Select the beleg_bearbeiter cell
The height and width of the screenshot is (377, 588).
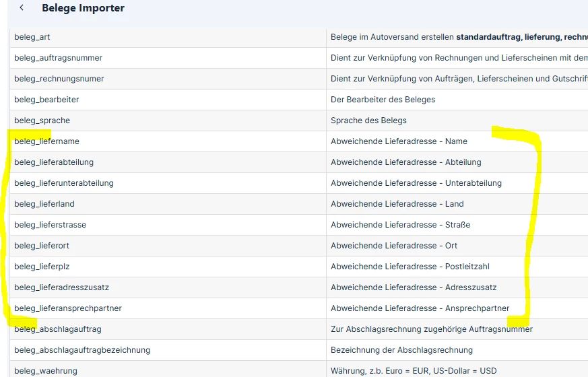pyautogui.click(x=168, y=100)
